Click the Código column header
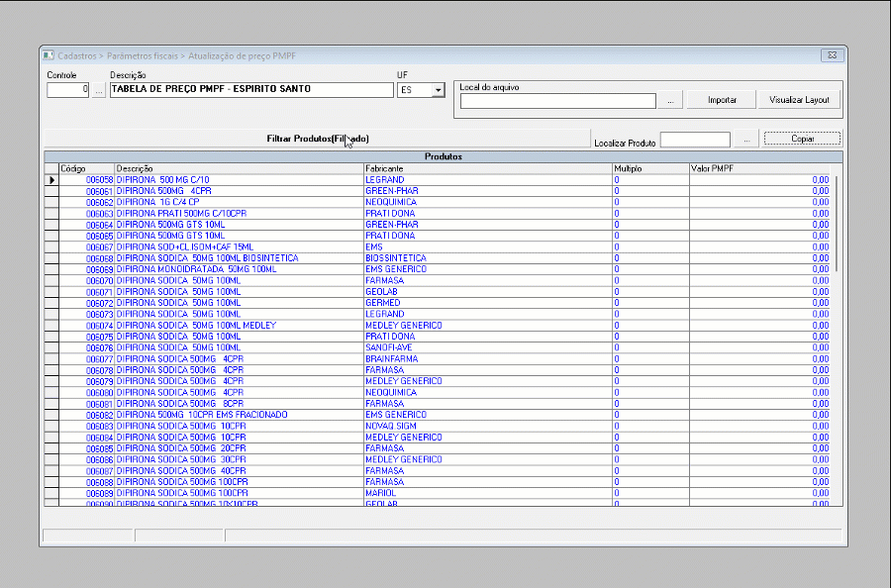 [x=87, y=168]
